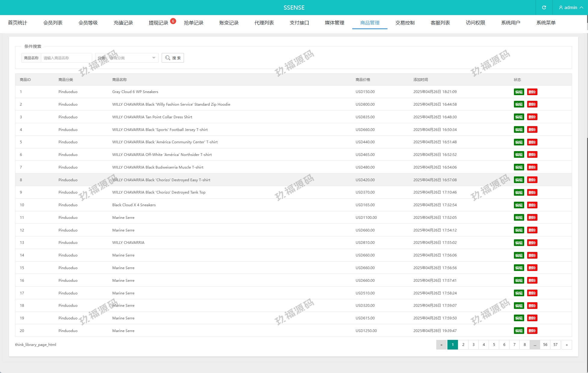
Task: Click the search button with magnifier icon
Action: click(x=173, y=58)
